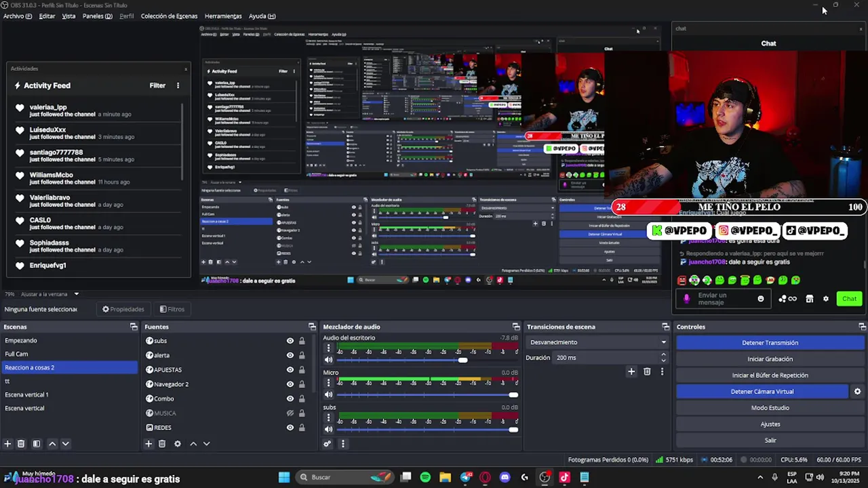Move scene down with the arrow icon
Screen dimensions: 868x488
(x=66, y=444)
